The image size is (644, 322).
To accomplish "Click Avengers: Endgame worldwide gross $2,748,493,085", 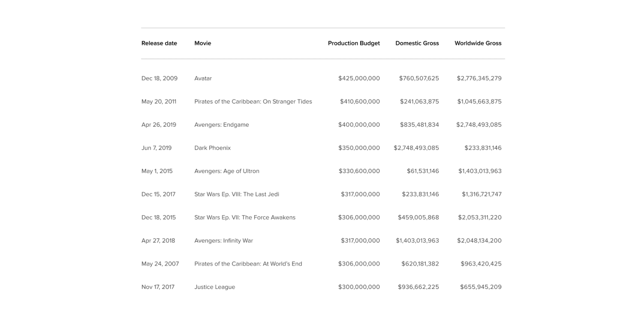I will click(x=479, y=125).
